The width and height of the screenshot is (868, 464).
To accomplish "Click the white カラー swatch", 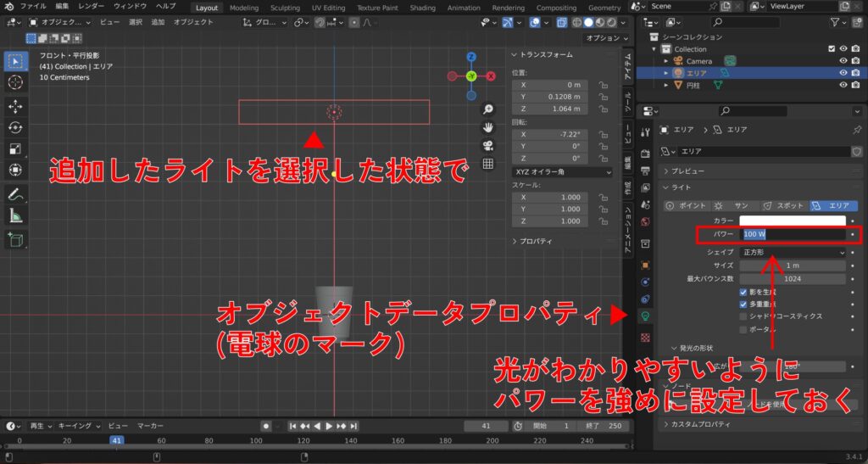I will click(793, 221).
